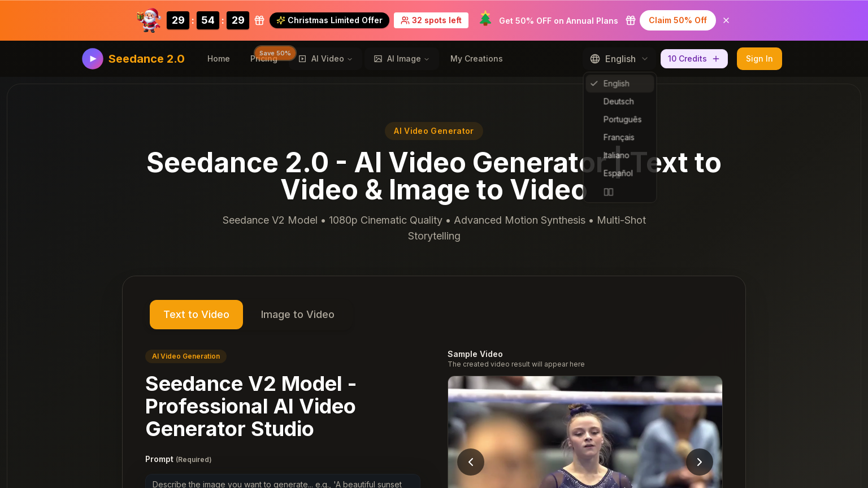Click the prompt description input field

(x=283, y=484)
